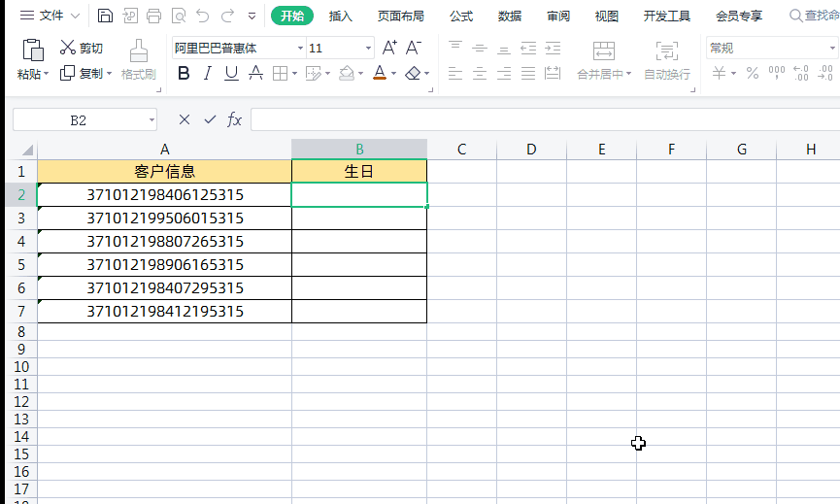Expand the Paste options arrow
The width and height of the screenshot is (840, 504).
(x=46, y=74)
